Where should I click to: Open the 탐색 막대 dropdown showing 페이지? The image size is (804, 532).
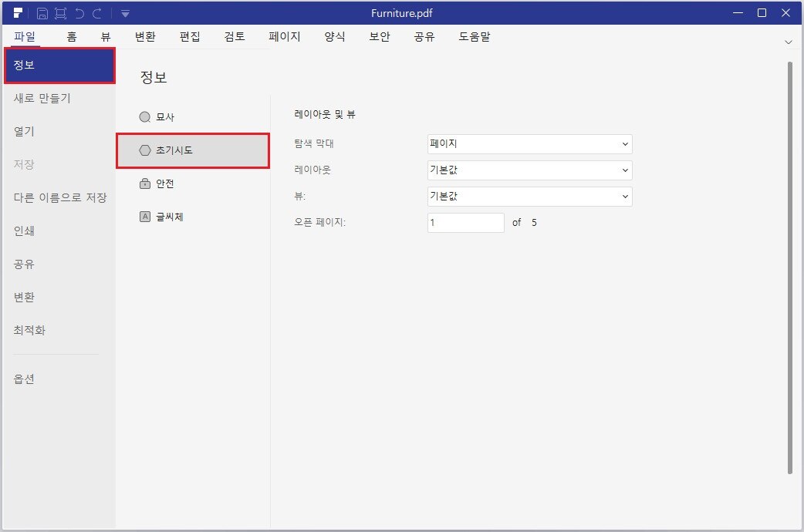[529, 144]
